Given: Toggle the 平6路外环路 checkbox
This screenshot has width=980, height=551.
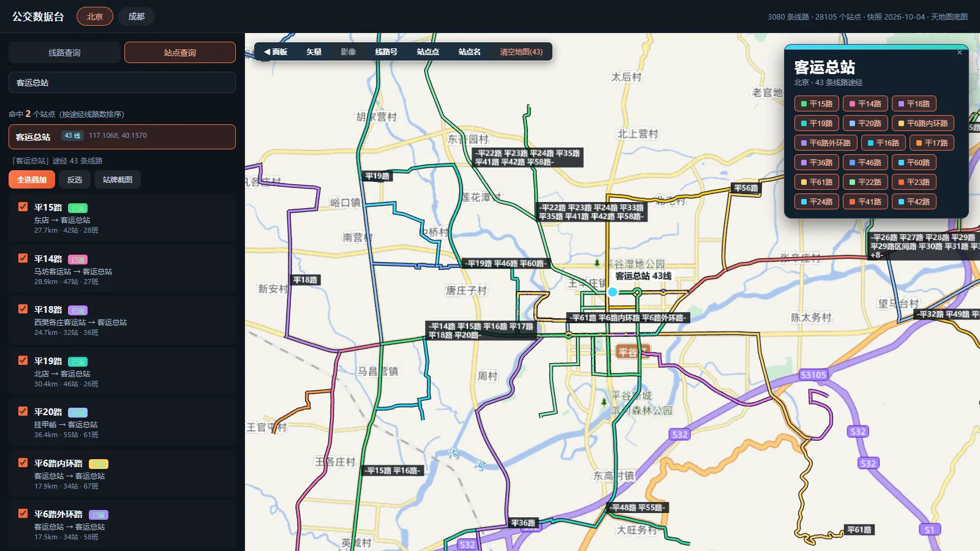Looking at the screenshot, I should (x=23, y=514).
